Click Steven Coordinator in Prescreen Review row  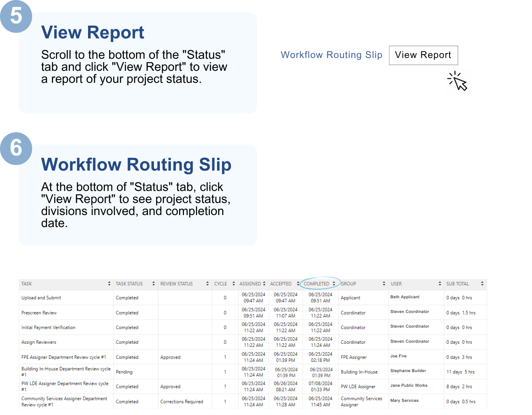click(x=410, y=312)
